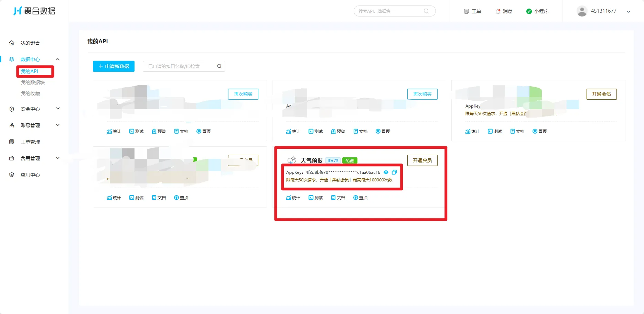Click the 账号管理 person icon
Screen dimensions: 644x314
[12, 125]
